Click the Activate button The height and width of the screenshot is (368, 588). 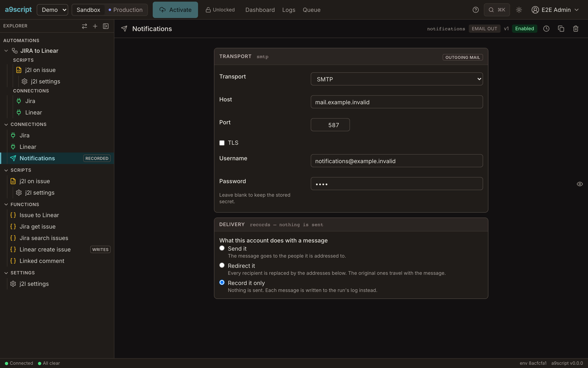[175, 10]
